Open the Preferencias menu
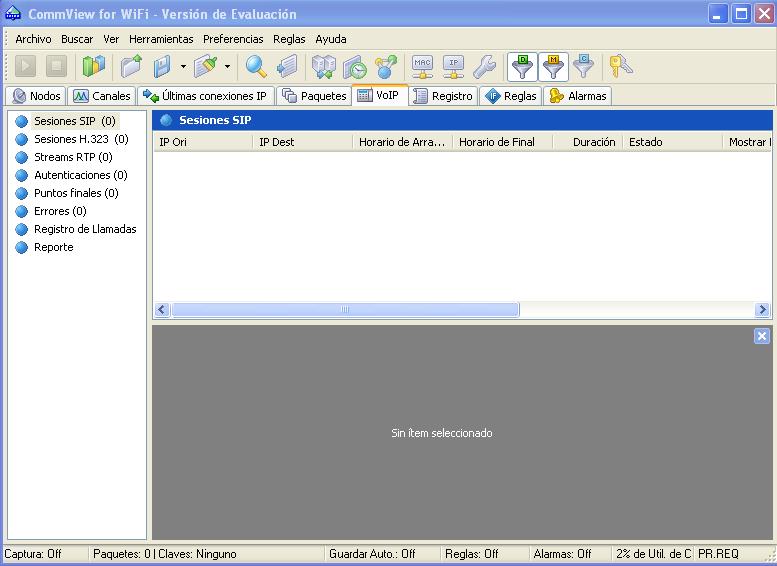Viewport: 777px width, 566px height. 233,39
